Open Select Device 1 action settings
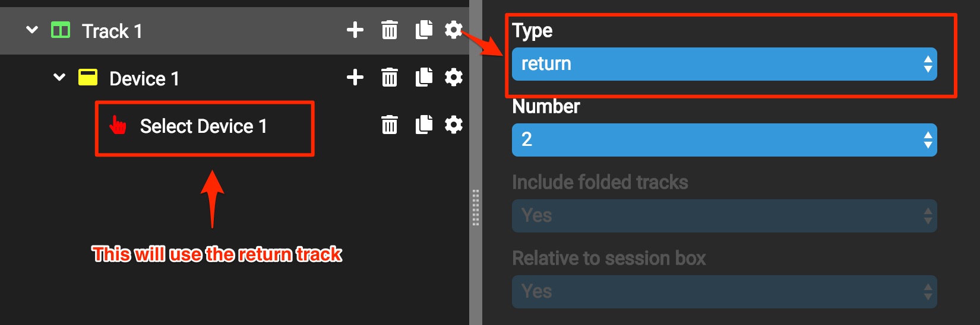The image size is (980, 325). [x=453, y=125]
